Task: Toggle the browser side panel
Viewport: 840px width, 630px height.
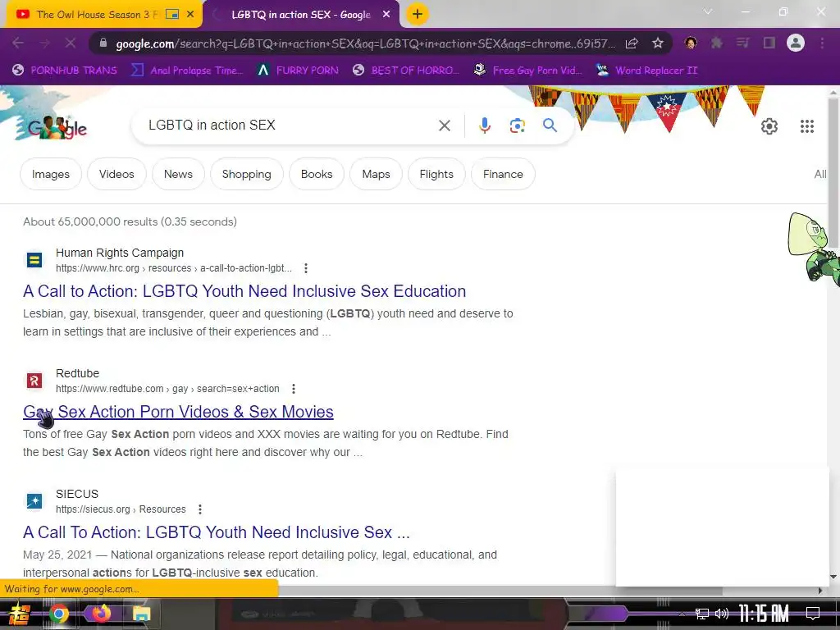Action: pos(769,43)
